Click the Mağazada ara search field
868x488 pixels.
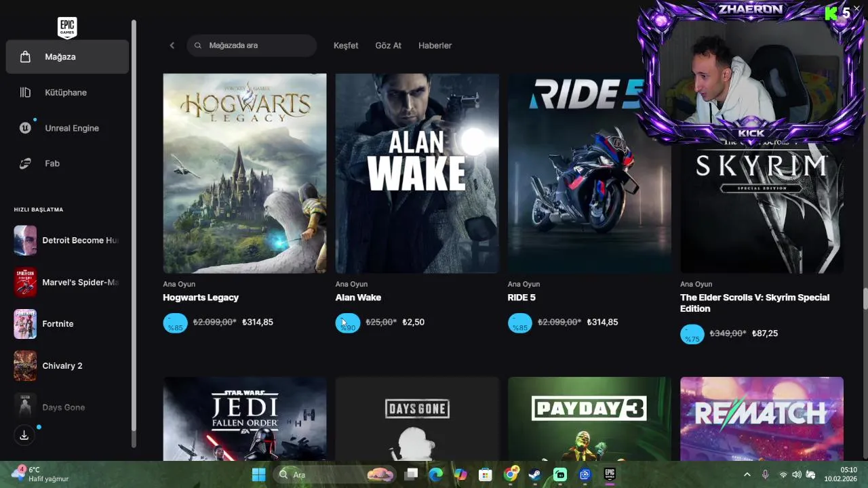point(252,45)
